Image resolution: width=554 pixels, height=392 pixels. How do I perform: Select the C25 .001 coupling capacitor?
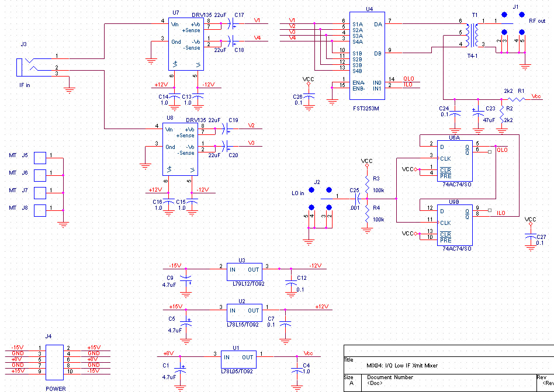pyautogui.click(x=355, y=199)
